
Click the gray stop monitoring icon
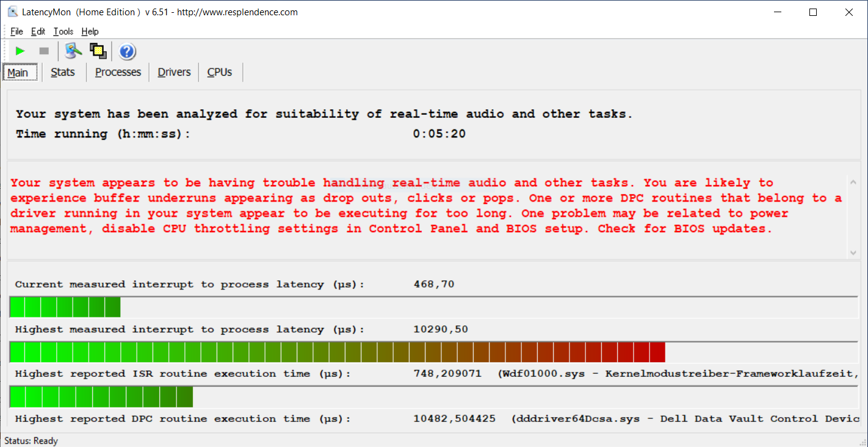pos(44,51)
